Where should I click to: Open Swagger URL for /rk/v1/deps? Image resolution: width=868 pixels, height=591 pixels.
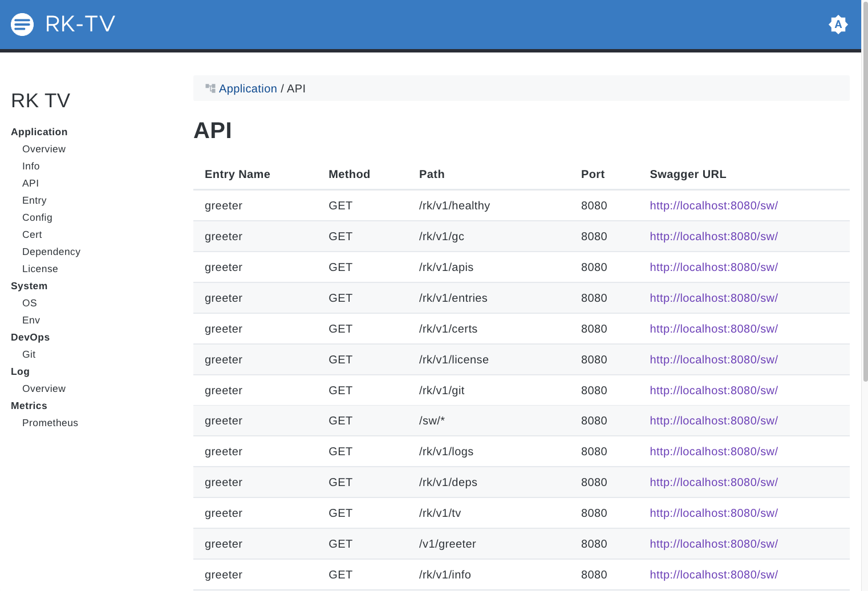tap(713, 482)
